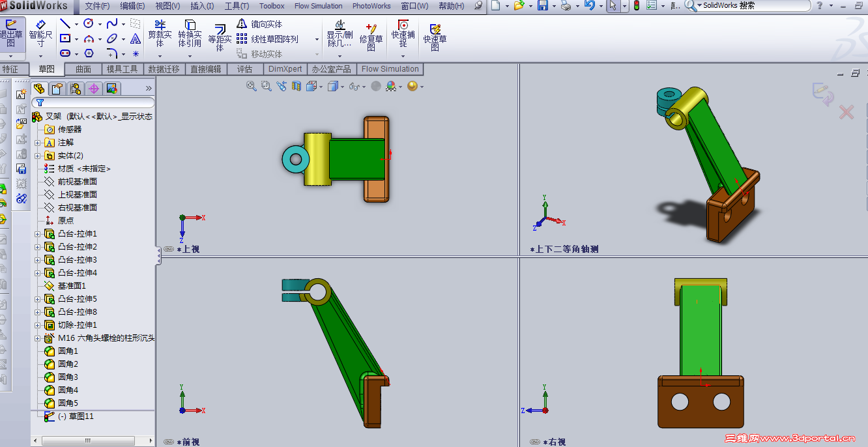This screenshot has width=868, height=447.
Task: Click the red cancel sketch X in the viewport
Action: 846,113
